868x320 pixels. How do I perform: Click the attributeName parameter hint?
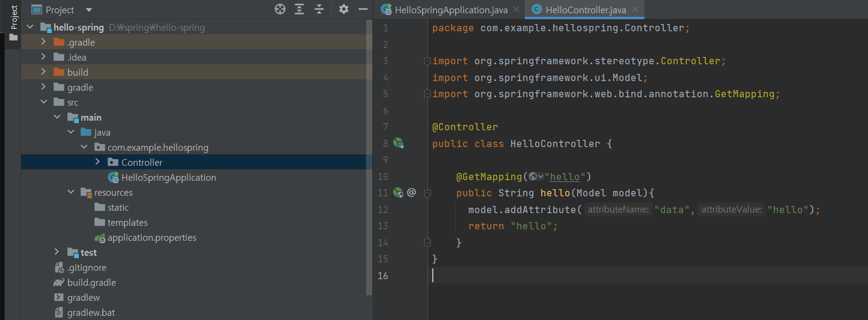pyautogui.click(x=617, y=210)
